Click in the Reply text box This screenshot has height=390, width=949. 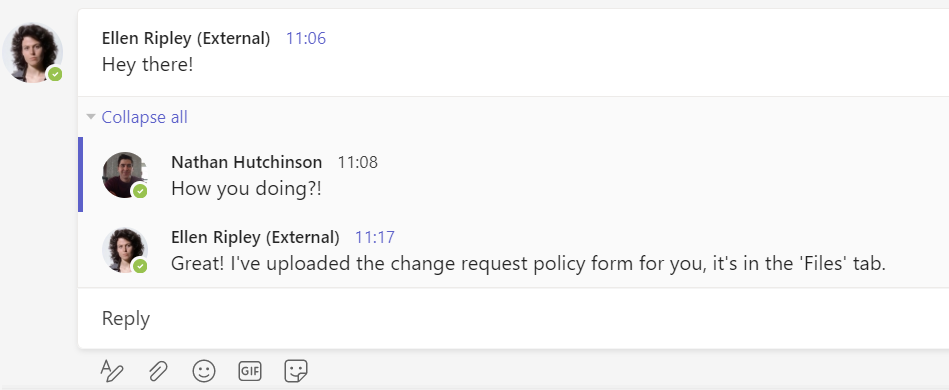tap(513, 318)
